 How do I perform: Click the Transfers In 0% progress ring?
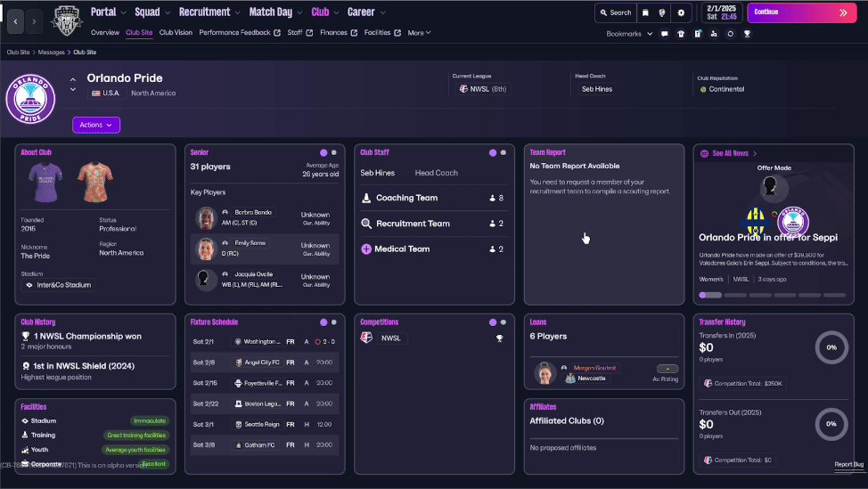click(x=831, y=347)
